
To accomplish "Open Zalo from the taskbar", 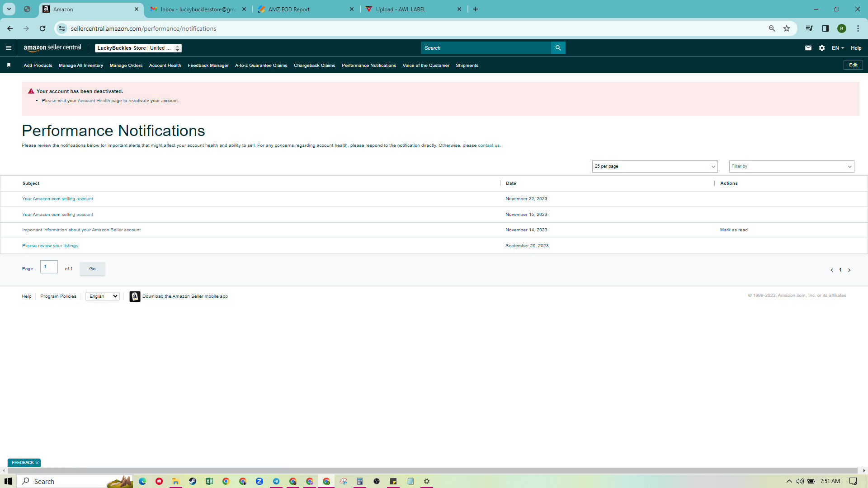I will (x=259, y=481).
